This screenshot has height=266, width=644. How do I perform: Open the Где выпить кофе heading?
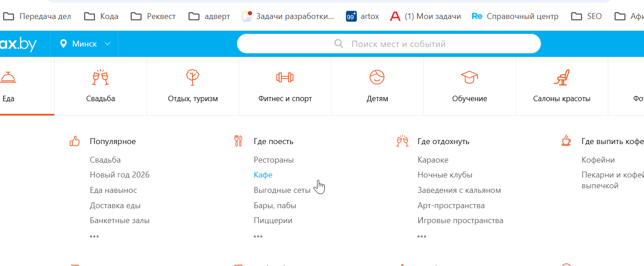pos(613,141)
